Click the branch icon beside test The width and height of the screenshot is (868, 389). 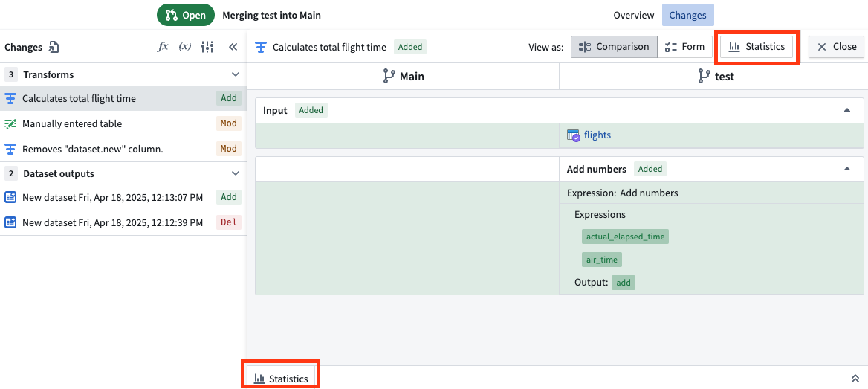click(x=702, y=76)
